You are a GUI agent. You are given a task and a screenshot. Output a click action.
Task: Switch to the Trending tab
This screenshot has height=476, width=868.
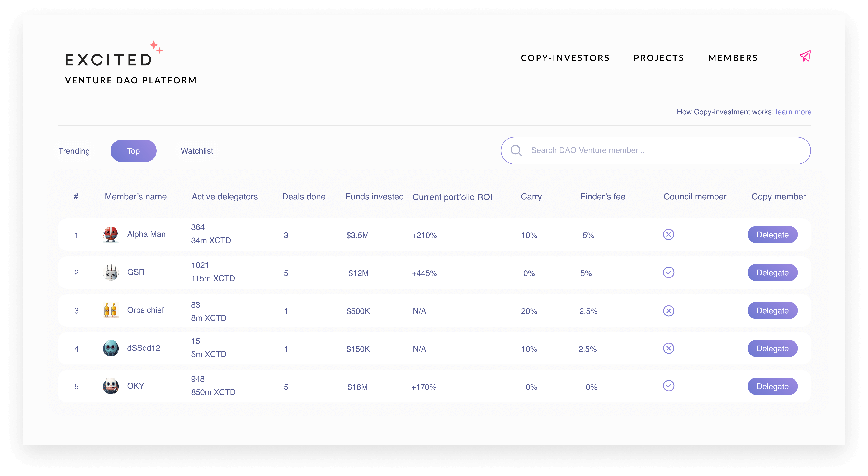point(74,151)
